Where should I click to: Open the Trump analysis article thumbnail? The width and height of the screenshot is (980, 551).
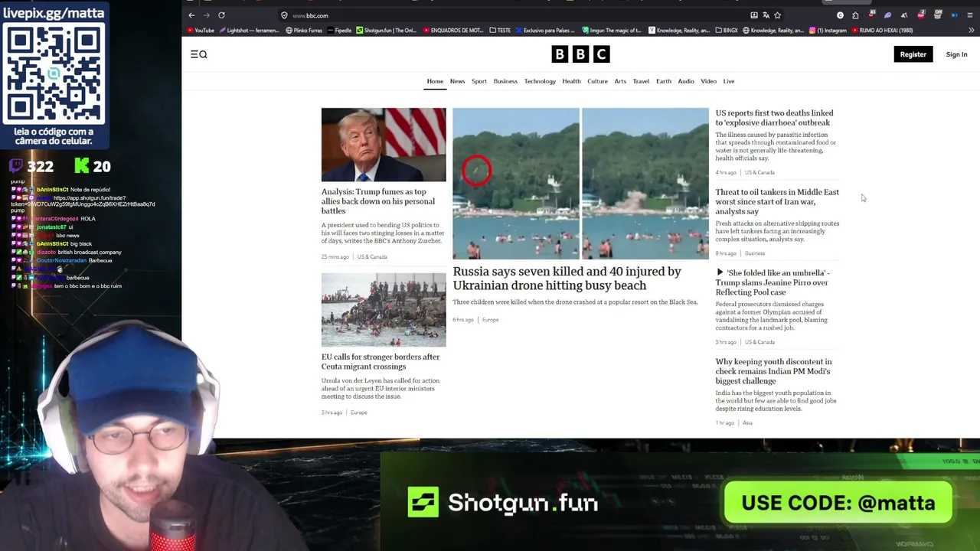[384, 145]
